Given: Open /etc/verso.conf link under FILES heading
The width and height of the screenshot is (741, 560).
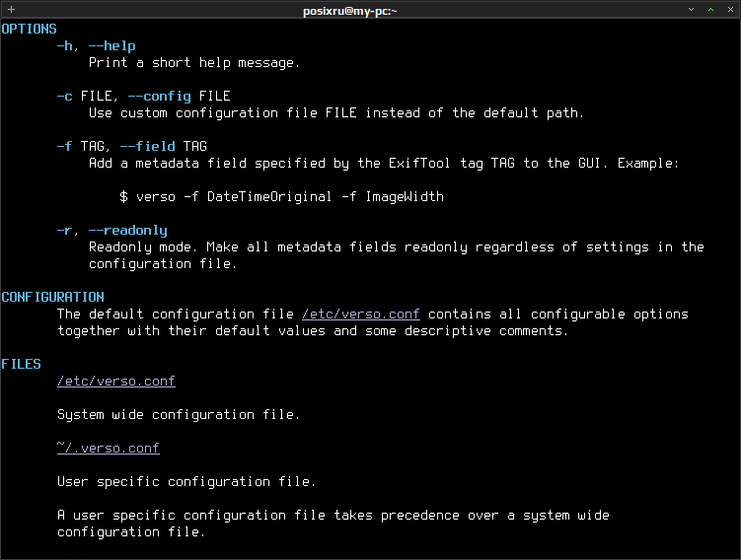Looking at the screenshot, I should tap(116, 381).
